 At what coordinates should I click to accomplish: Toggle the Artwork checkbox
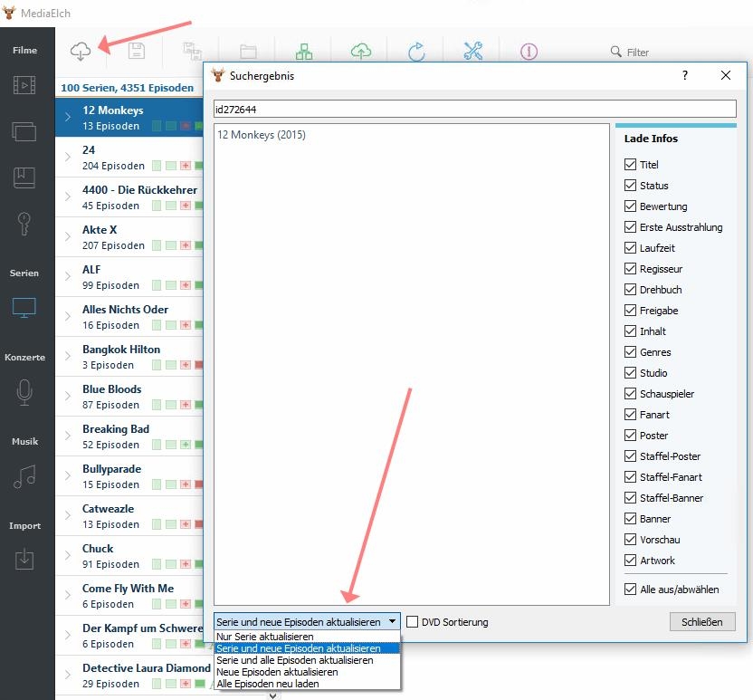630,561
